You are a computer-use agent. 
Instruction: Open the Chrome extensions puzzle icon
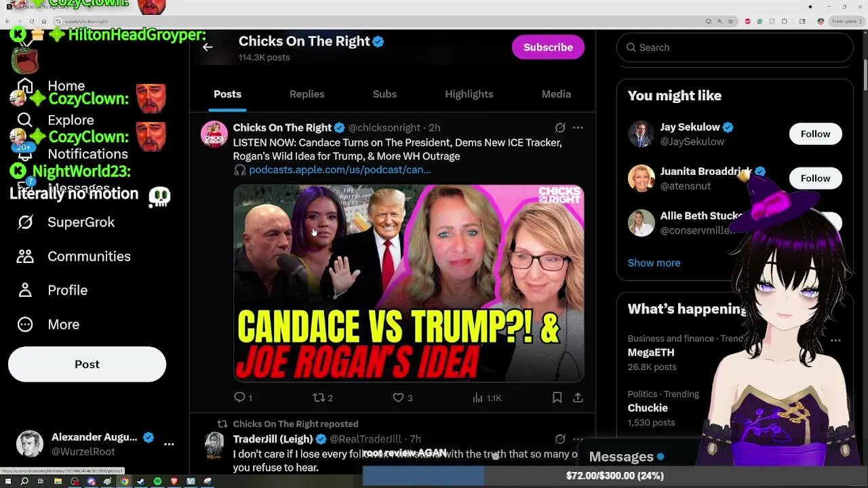coord(784,21)
